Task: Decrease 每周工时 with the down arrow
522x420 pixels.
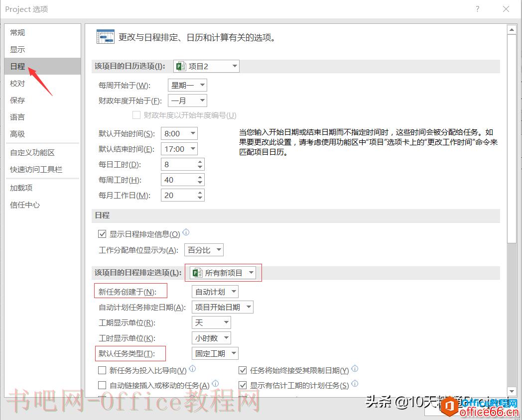Action: pyautogui.click(x=200, y=183)
